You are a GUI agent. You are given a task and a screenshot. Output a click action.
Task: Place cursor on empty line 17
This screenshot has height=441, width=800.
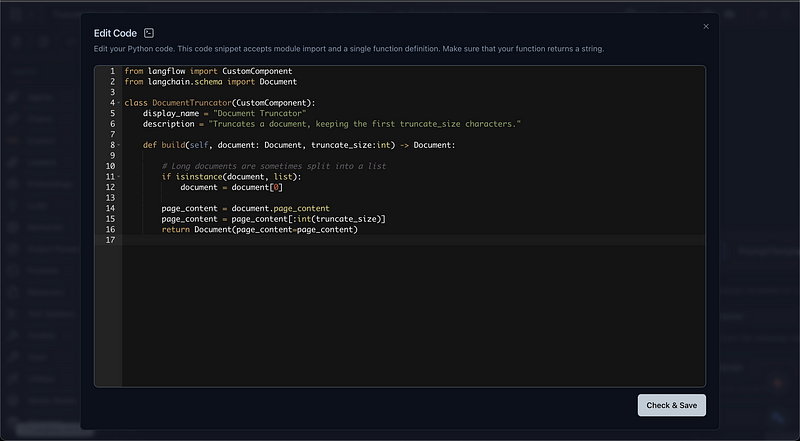point(300,240)
